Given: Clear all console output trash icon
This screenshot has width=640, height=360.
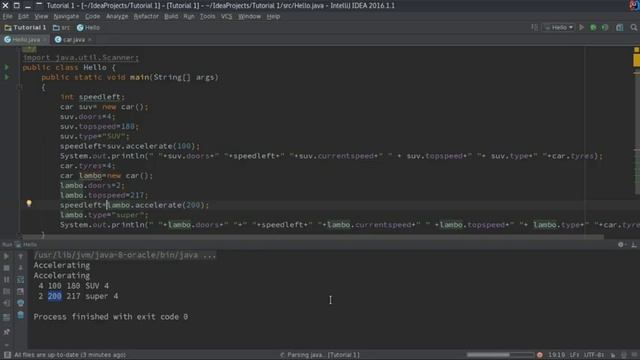Looking at the screenshot, I should [20, 315].
